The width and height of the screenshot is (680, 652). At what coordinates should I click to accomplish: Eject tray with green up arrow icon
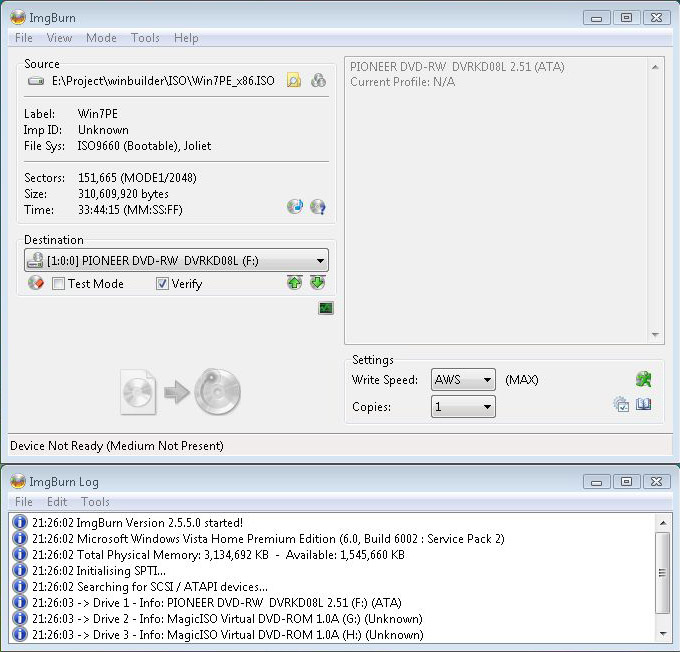[x=295, y=283]
